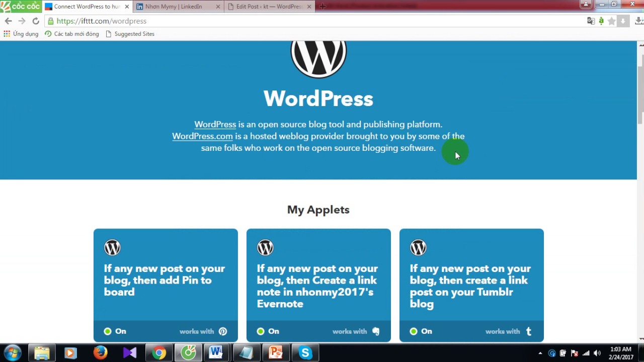Viewport: 644px width, 362px height.
Task: Show hidden system tray icons arrow
Action: click(x=541, y=353)
